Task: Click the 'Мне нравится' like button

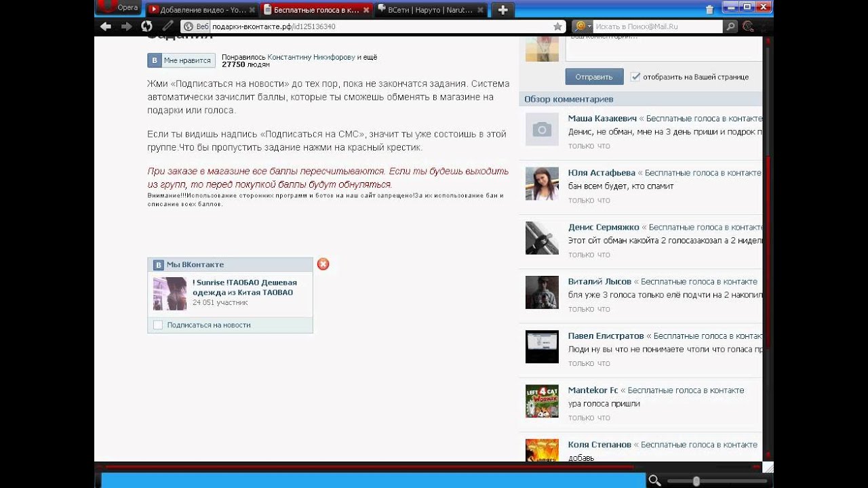Action: (181, 60)
